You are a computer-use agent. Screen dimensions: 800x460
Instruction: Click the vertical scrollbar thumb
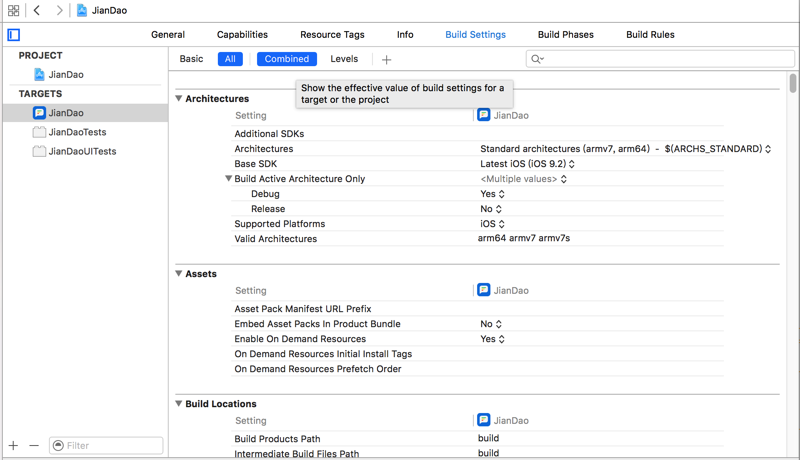coord(793,84)
